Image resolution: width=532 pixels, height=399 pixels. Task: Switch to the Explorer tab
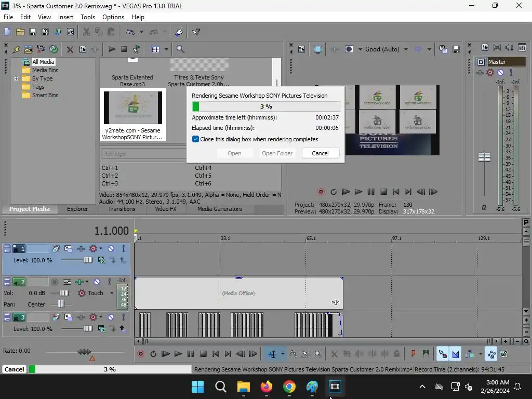[x=77, y=209]
